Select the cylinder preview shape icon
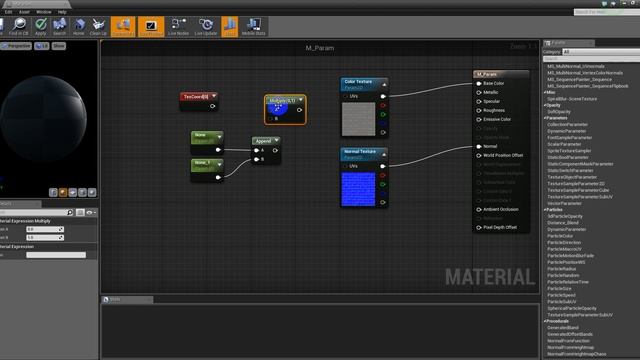640x360 pixels. (53, 192)
